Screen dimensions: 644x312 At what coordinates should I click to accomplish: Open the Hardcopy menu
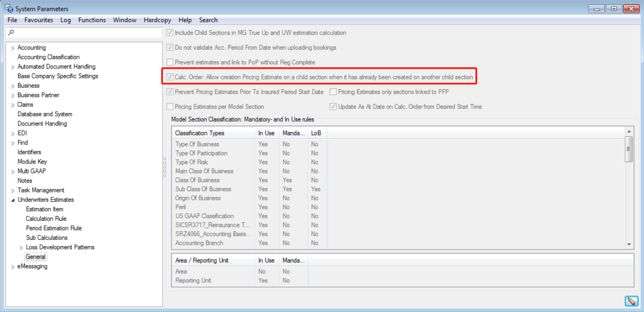click(x=157, y=20)
